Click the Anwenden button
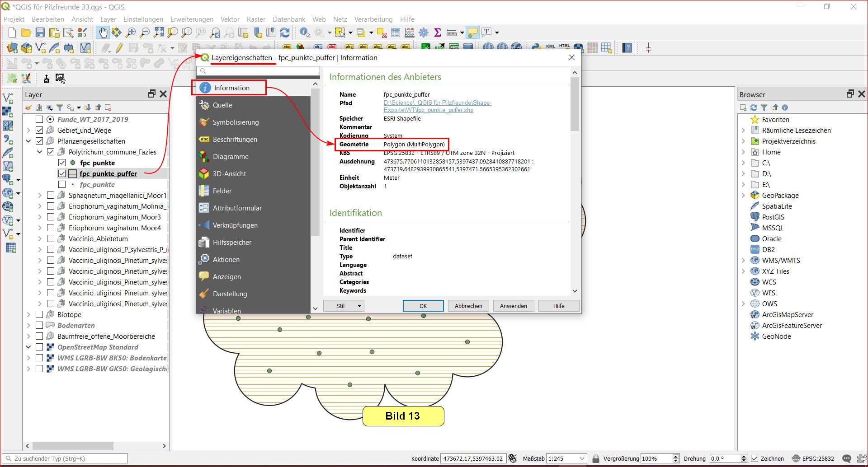 513,306
